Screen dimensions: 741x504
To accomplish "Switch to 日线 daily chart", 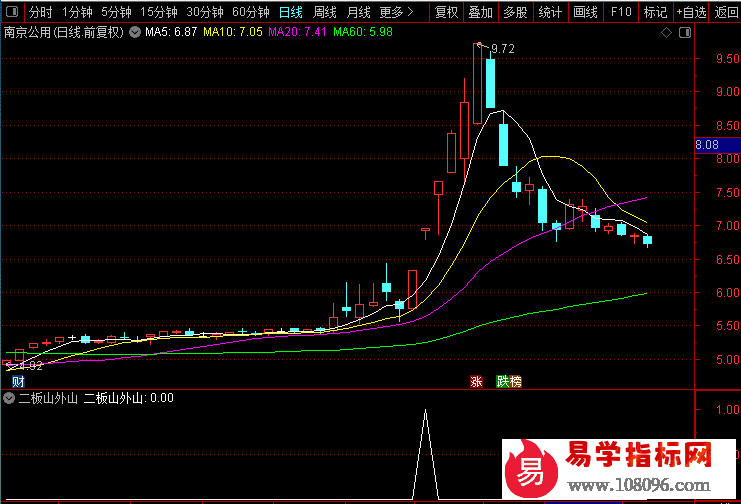I will [x=291, y=12].
